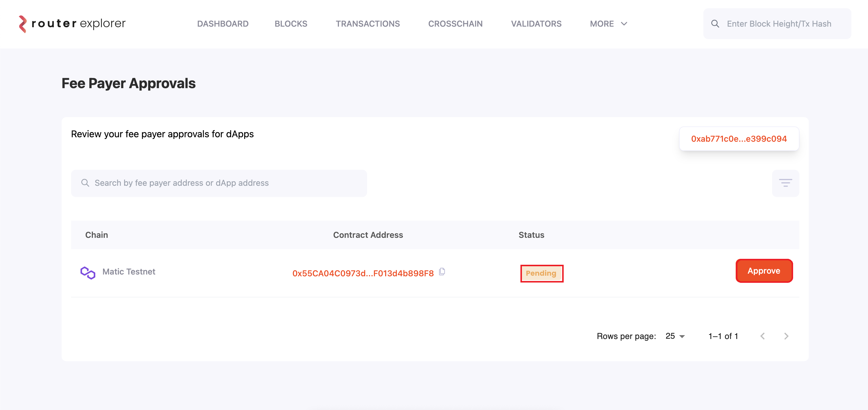Click the header search magnifier icon

[x=715, y=24]
